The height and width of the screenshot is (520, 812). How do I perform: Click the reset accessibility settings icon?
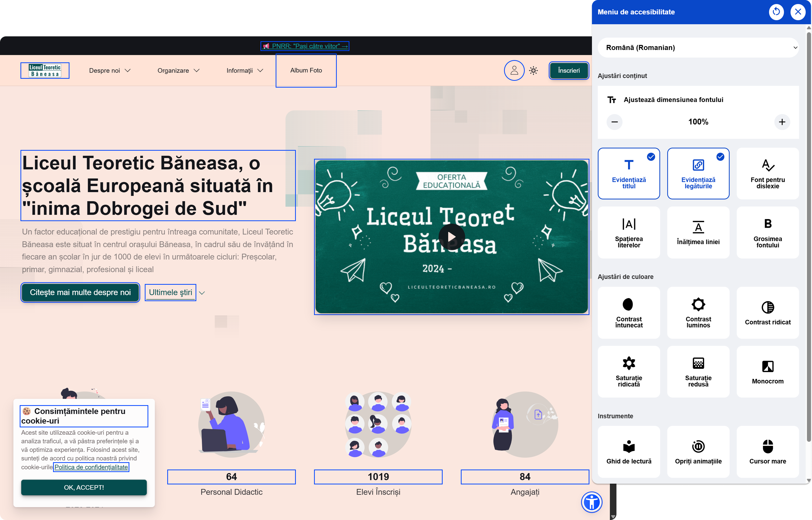pos(776,12)
